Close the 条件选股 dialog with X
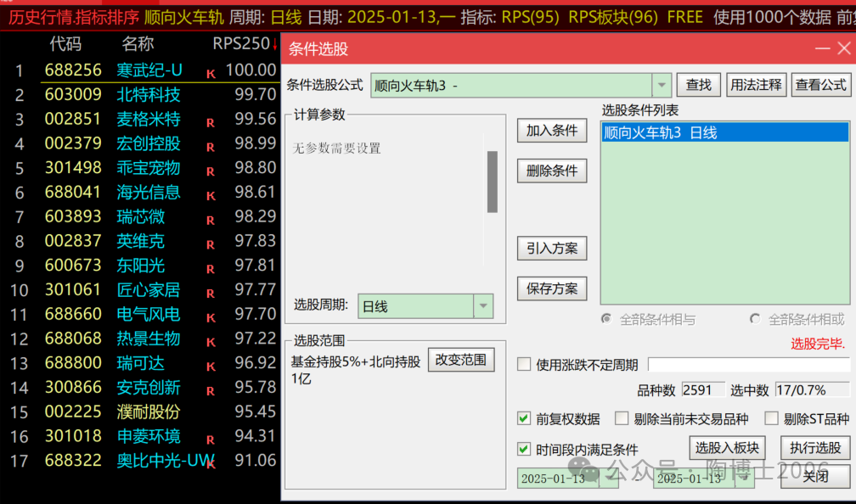Viewport: 856px width, 504px height. tap(843, 48)
